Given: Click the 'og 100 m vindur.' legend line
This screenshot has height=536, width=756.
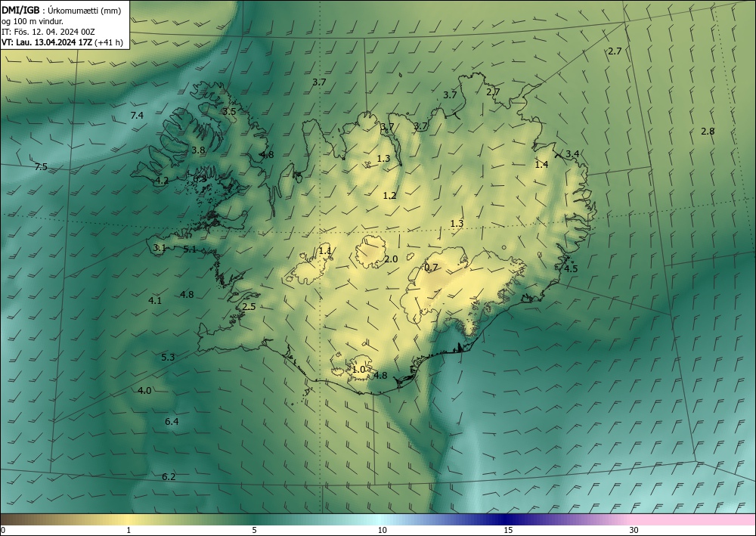Looking at the screenshot, I should pyautogui.click(x=33, y=21).
